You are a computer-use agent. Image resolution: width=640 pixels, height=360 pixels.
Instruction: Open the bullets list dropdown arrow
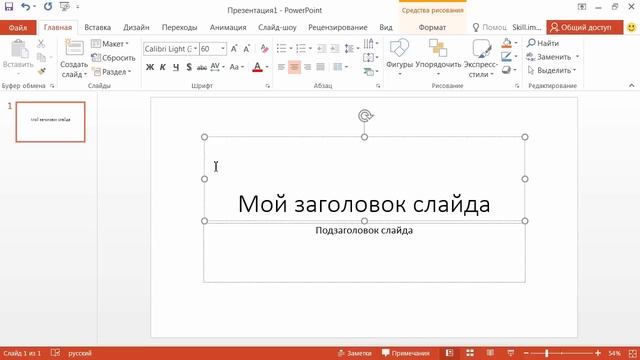pyautogui.click(x=291, y=49)
